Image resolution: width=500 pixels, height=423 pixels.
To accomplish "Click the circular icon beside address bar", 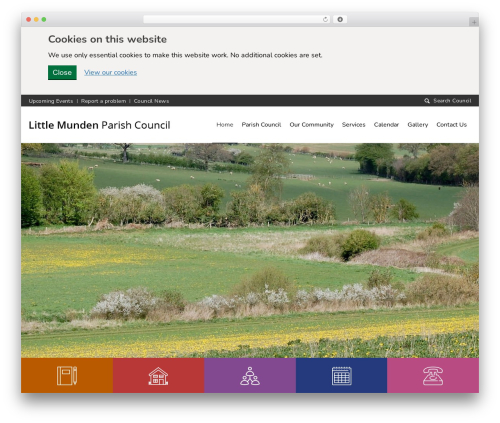I will [340, 20].
